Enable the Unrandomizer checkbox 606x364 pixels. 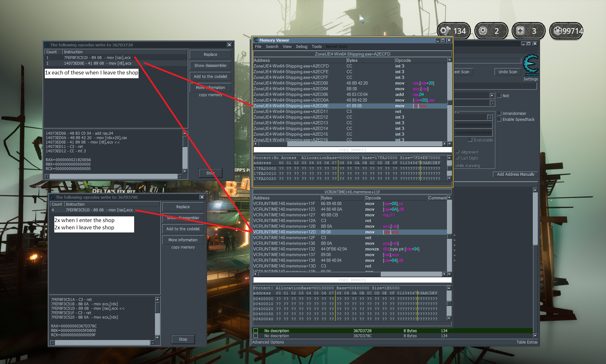click(499, 113)
